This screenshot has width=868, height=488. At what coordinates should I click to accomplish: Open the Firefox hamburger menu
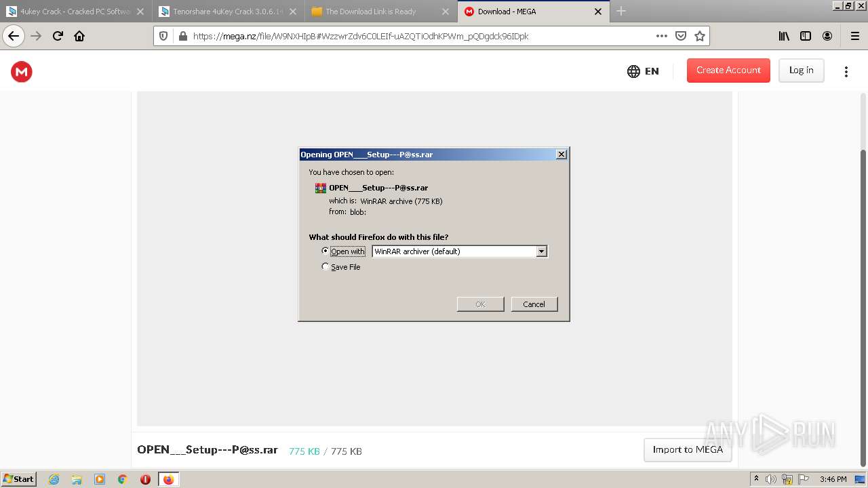(854, 36)
